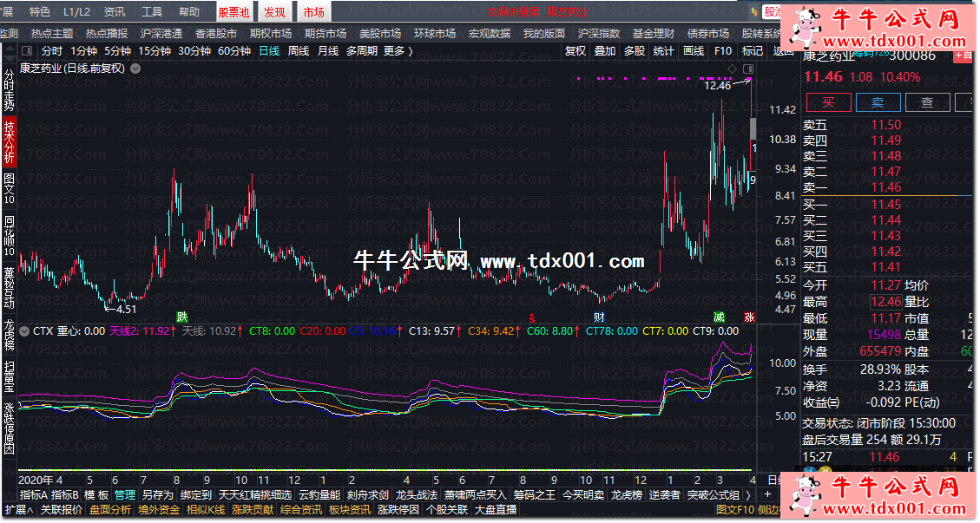This screenshot has width=980, height=523.
Task: Open the 资讯 menu
Action: pos(115,12)
